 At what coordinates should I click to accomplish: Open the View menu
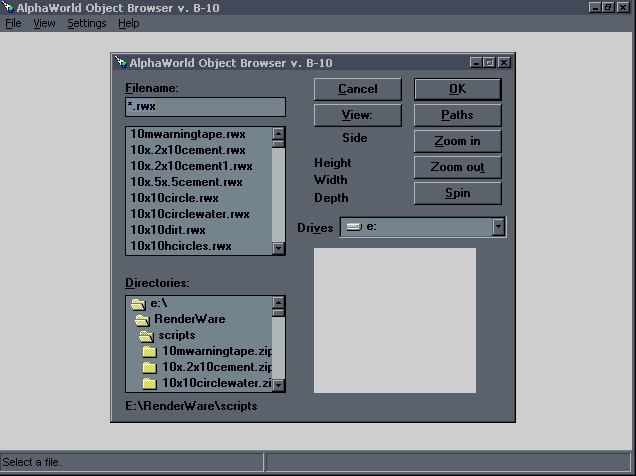pos(44,24)
